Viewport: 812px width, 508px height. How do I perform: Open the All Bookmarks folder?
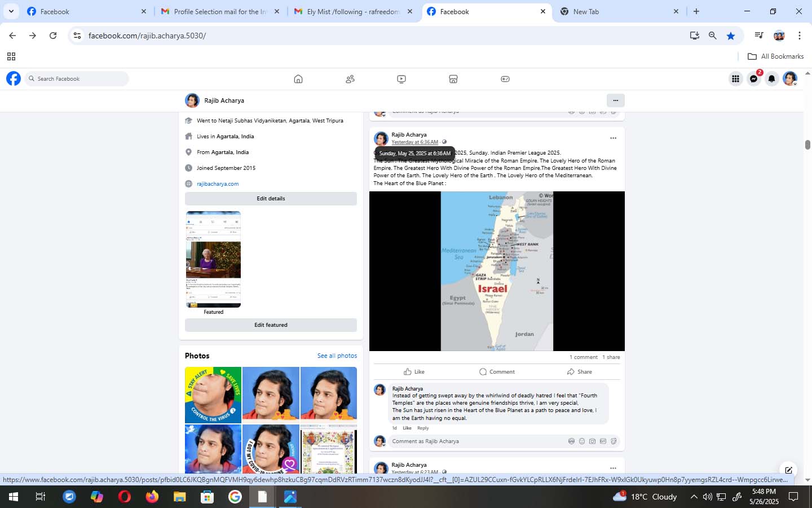775,56
